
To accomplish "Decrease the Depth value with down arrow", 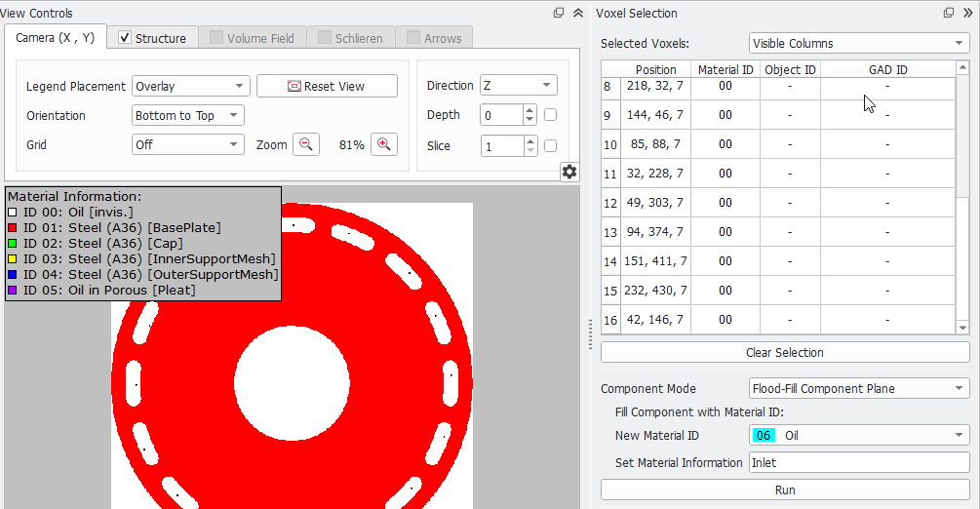I will (530, 119).
